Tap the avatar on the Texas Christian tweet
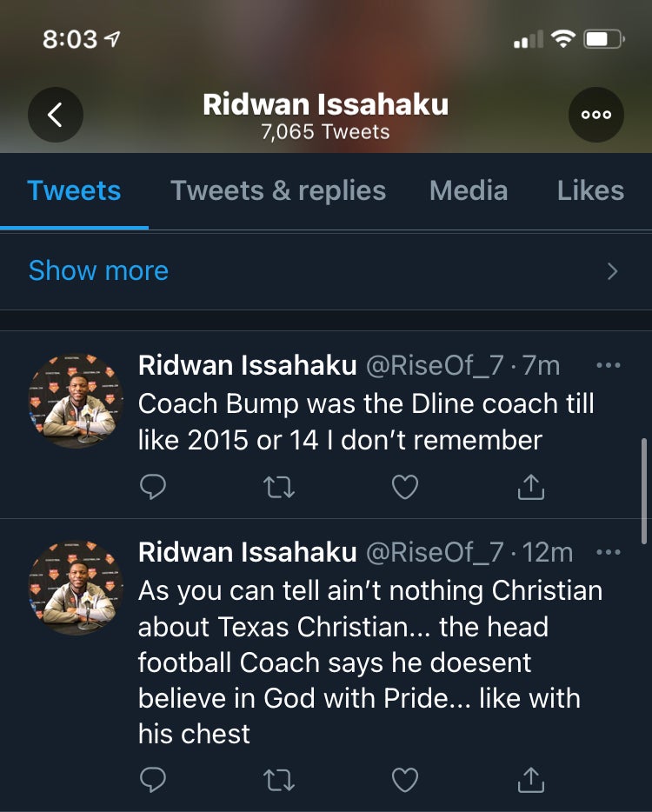This screenshot has height=812, width=652. (76, 585)
